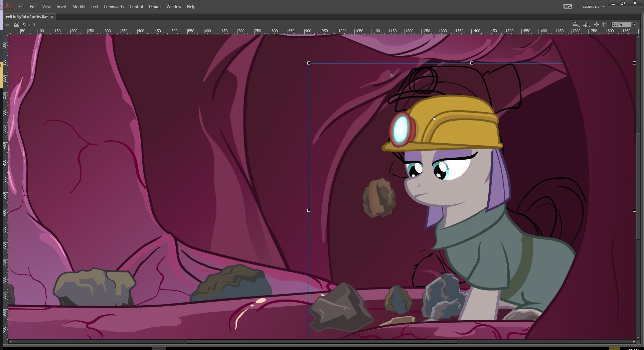
Task: Click the horizontal scrollbar left arrow
Action: tap(11, 342)
